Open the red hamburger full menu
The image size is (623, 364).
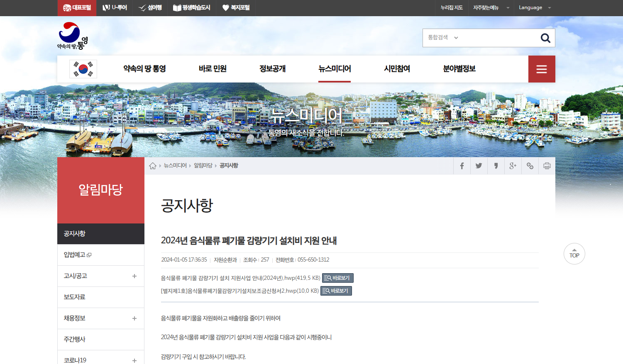click(x=542, y=69)
